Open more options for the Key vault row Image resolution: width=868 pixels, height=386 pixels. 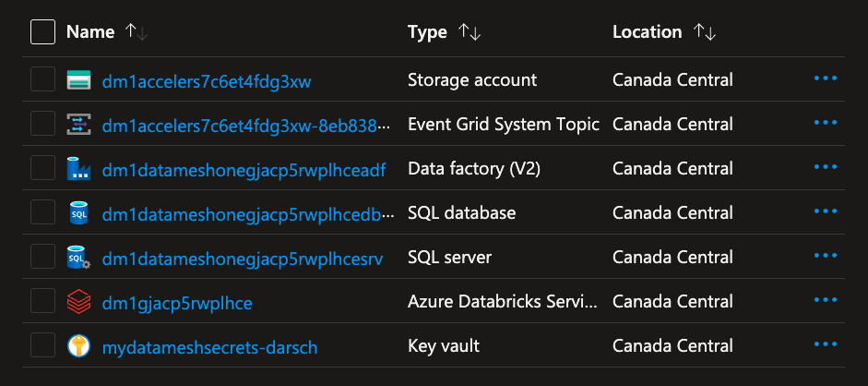click(826, 346)
